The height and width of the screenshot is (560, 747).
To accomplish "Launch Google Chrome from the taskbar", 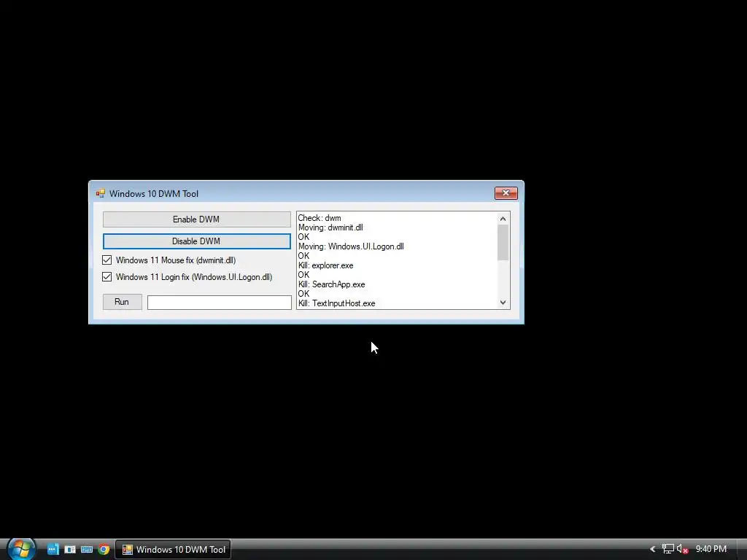I will point(104,549).
